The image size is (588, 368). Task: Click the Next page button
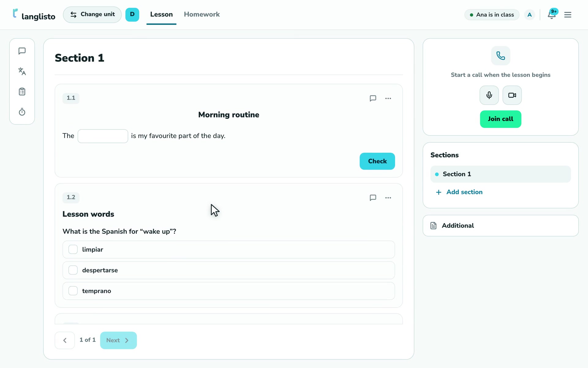118,340
